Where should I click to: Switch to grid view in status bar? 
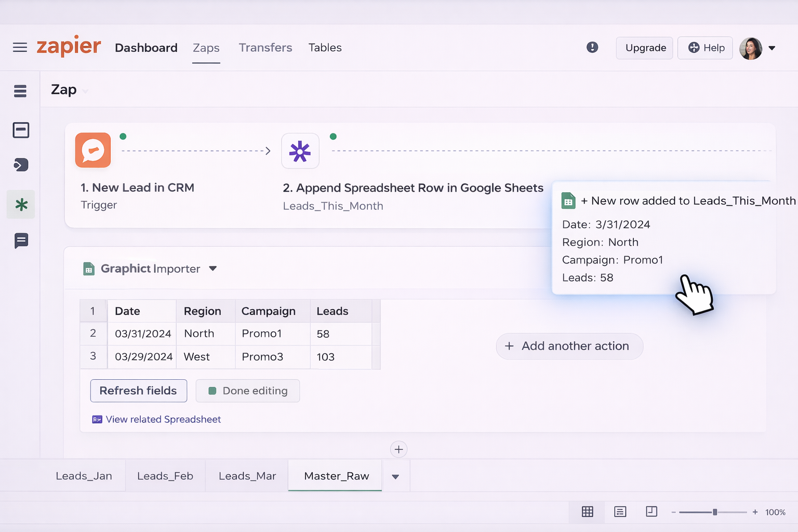click(588, 512)
